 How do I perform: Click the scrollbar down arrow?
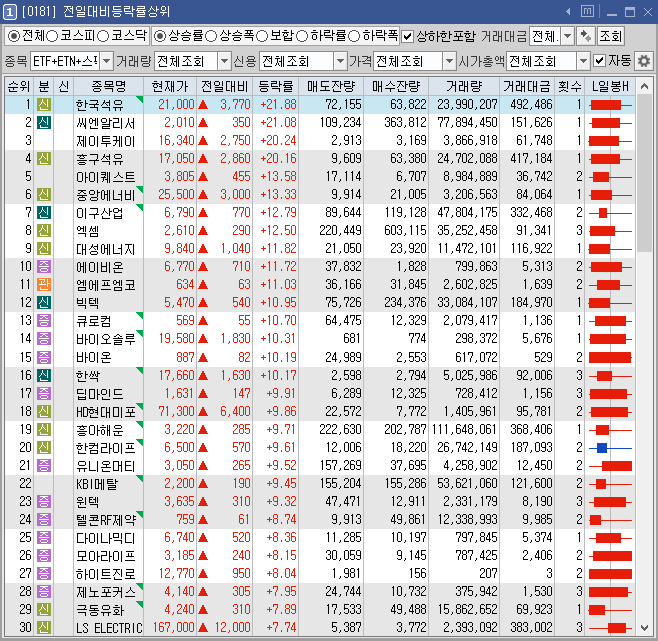644,628
